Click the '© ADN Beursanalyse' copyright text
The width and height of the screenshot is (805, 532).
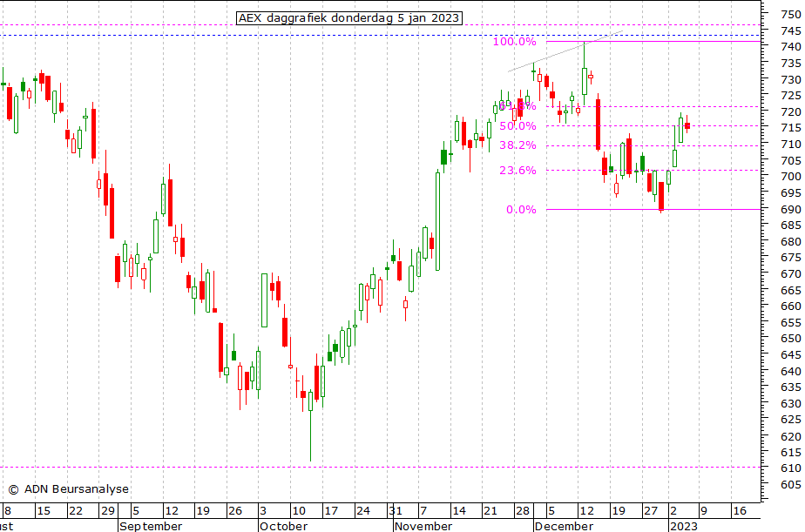point(68,489)
